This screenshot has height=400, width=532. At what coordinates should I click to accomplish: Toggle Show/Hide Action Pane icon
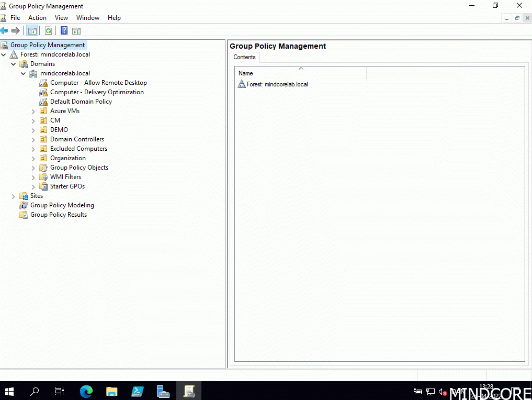click(76, 31)
